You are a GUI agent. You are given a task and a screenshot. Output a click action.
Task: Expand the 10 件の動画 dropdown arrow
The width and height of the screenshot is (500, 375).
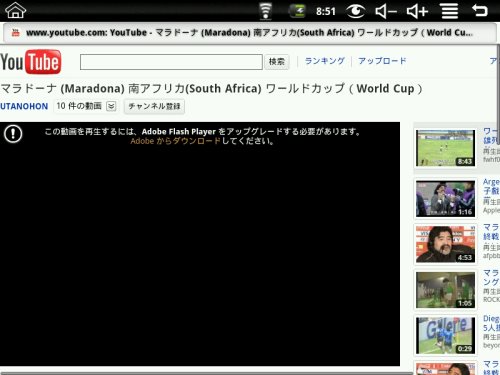tap(111, 106)
